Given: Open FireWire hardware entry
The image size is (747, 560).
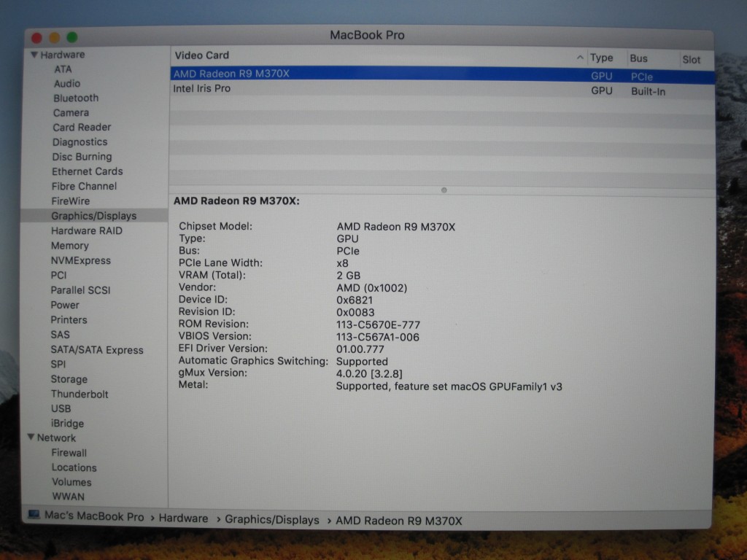Looking at the screenshot, I should [x=71, y=201].
